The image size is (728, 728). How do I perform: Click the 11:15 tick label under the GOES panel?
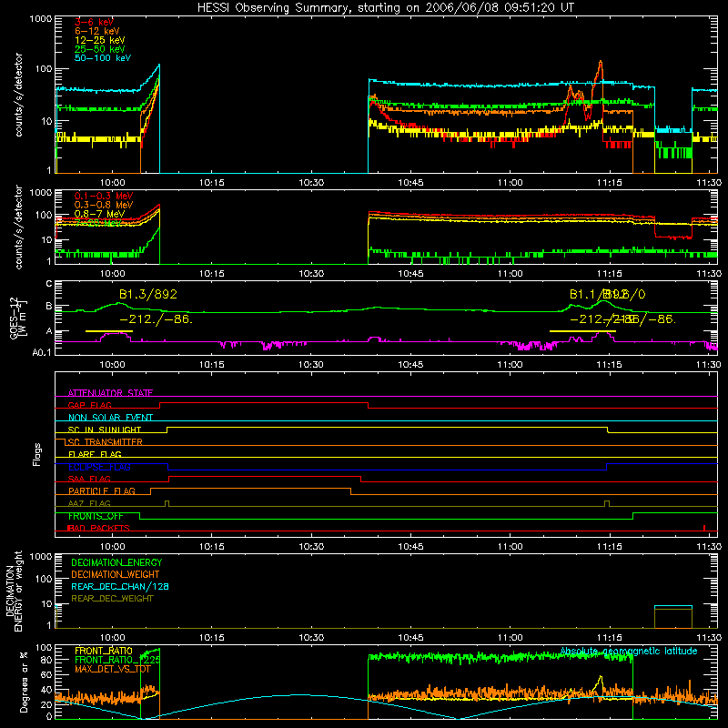(x=609, y=365)
